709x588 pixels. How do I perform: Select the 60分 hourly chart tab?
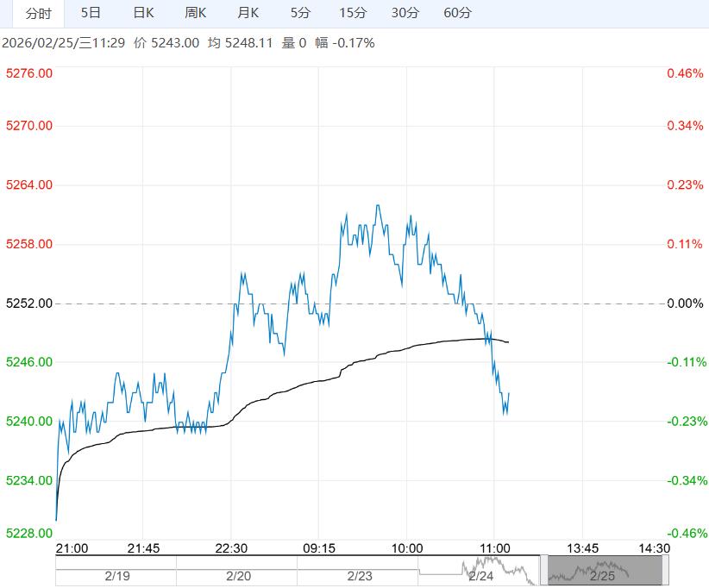coord(457,13)
